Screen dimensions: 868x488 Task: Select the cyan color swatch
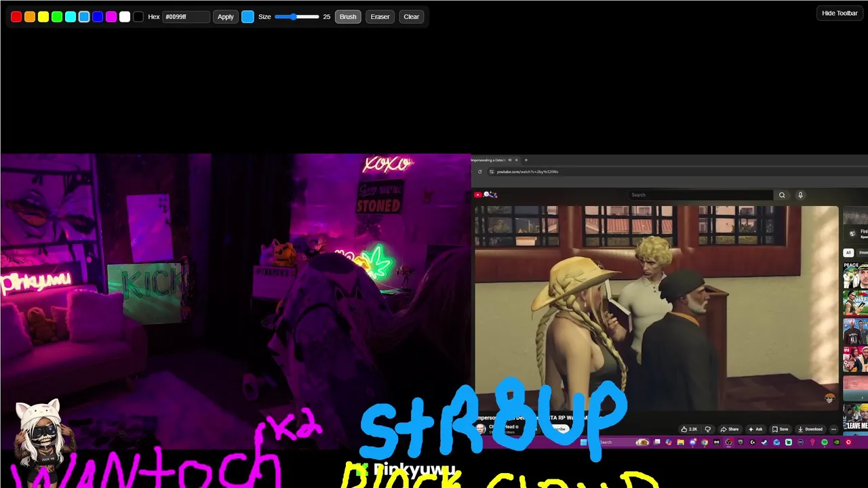[x=71, y=16]
